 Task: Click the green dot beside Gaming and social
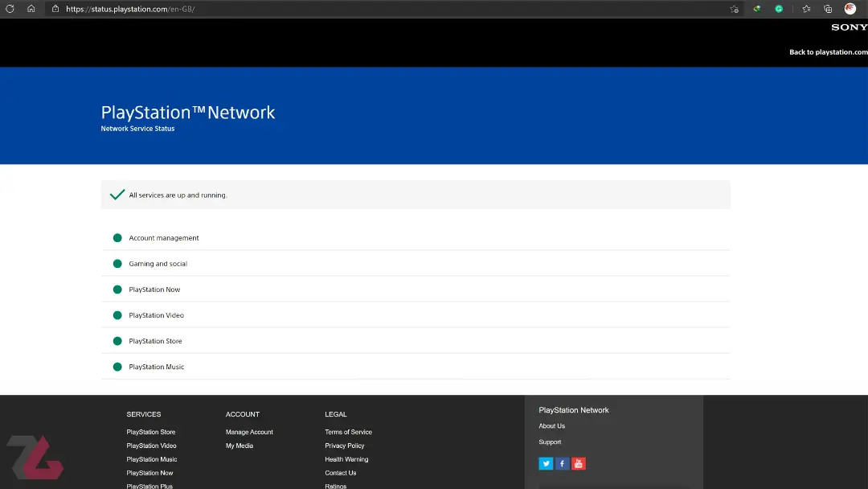click(117, 264)
